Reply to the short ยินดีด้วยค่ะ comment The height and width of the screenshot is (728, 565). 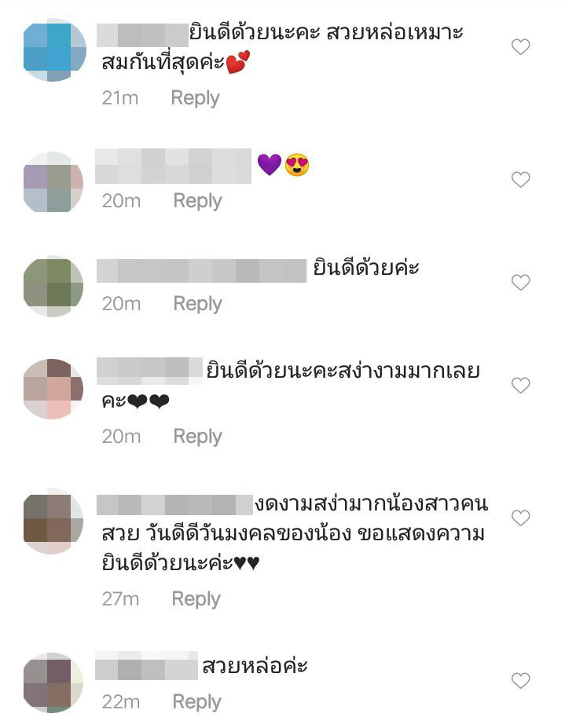(197, 304)
